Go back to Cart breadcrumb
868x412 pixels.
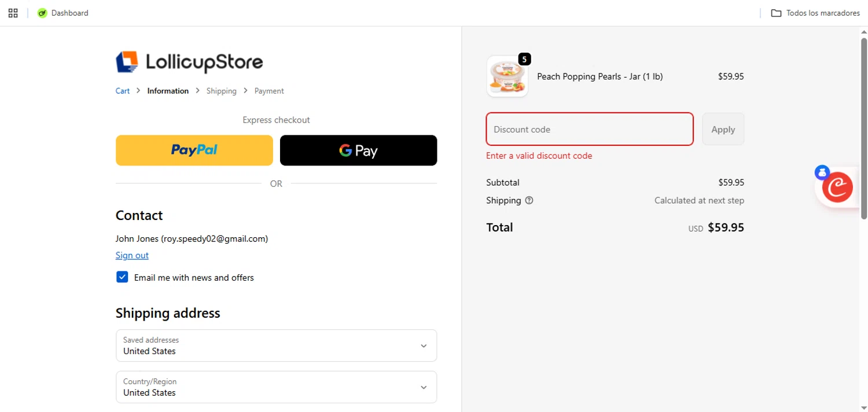tap(123, 91)
